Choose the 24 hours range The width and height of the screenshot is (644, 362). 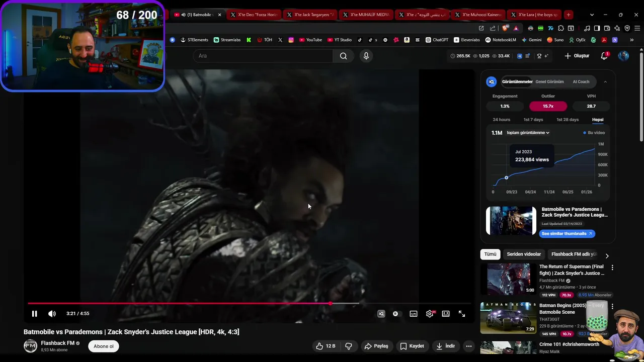point(501,120)
